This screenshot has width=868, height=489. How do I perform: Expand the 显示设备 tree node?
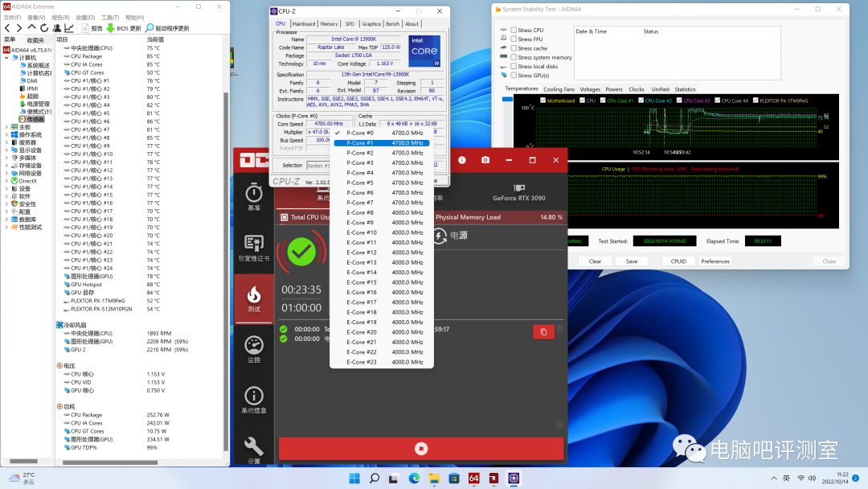[x=6, y=150]
